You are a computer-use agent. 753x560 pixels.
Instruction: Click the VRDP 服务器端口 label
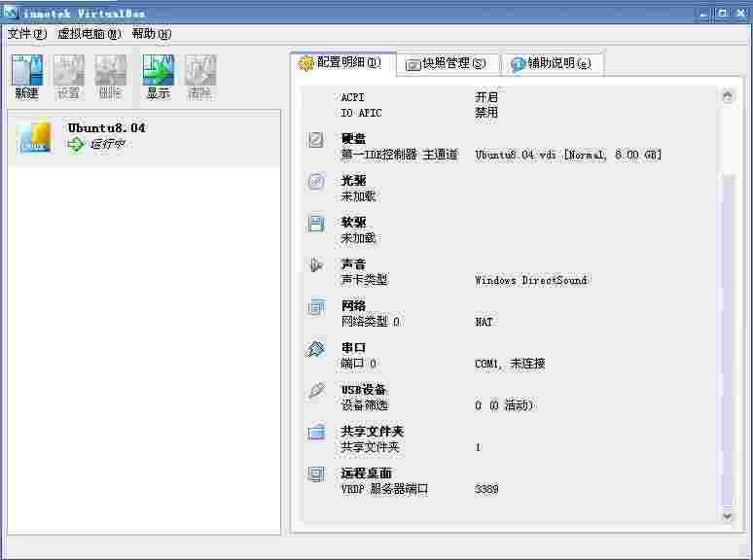[x=384, y=489]
